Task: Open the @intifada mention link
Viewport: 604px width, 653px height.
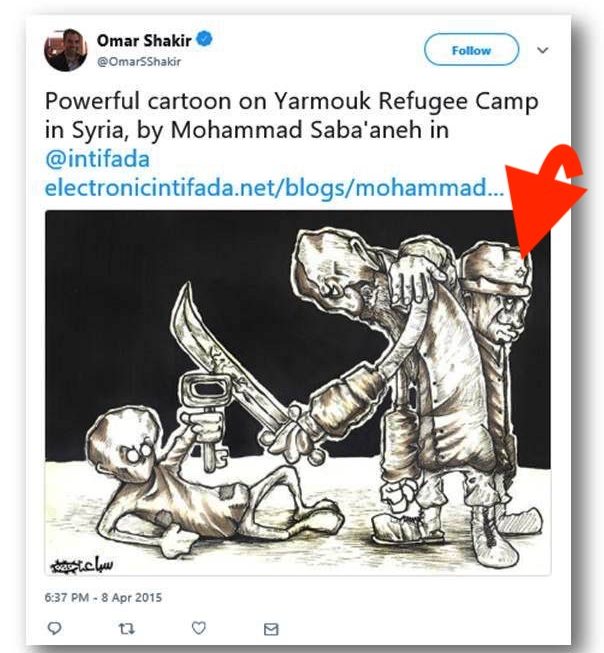Action: pyautogui.click(x=97, y=159)
